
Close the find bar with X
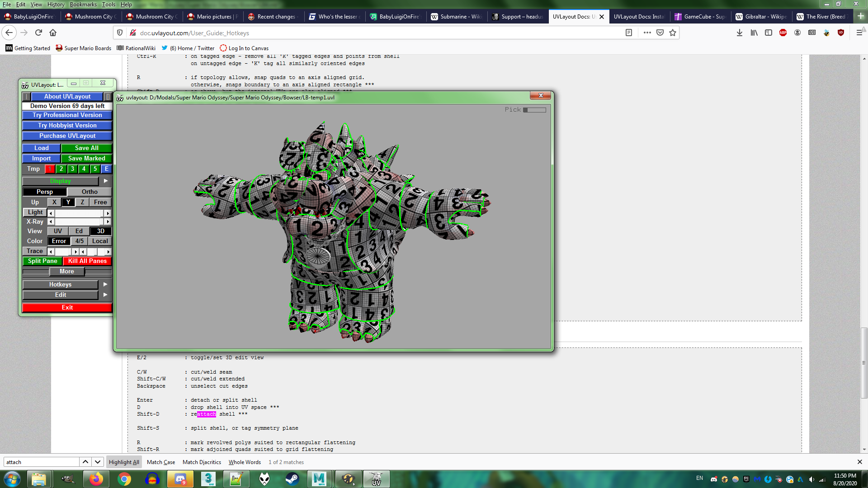click(860, 462)
